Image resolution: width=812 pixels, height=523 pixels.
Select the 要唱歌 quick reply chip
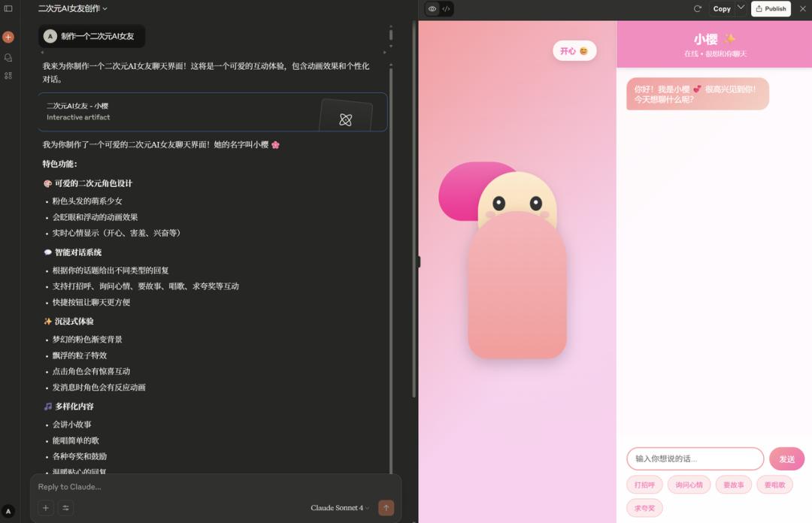click(774, 485)
